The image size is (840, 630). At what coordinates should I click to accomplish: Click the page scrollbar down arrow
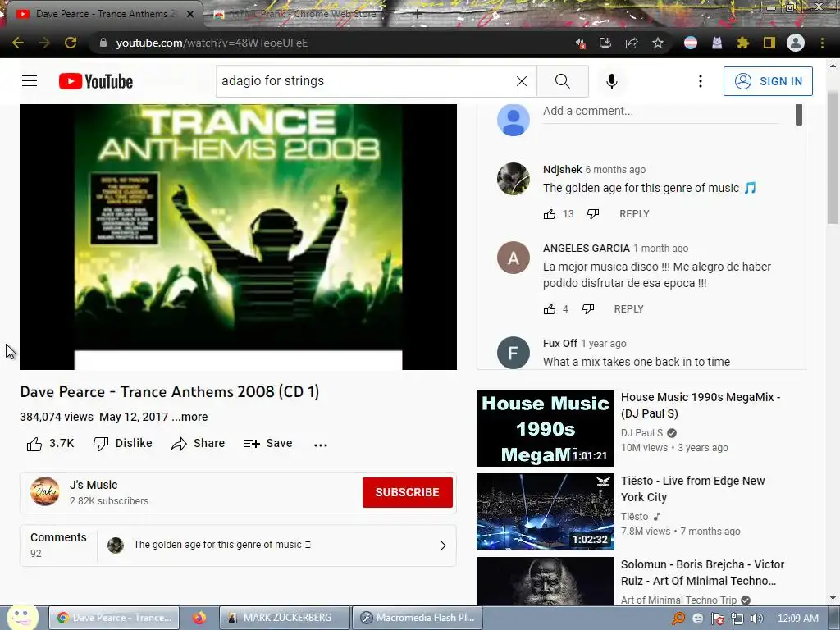click(833, 598)
